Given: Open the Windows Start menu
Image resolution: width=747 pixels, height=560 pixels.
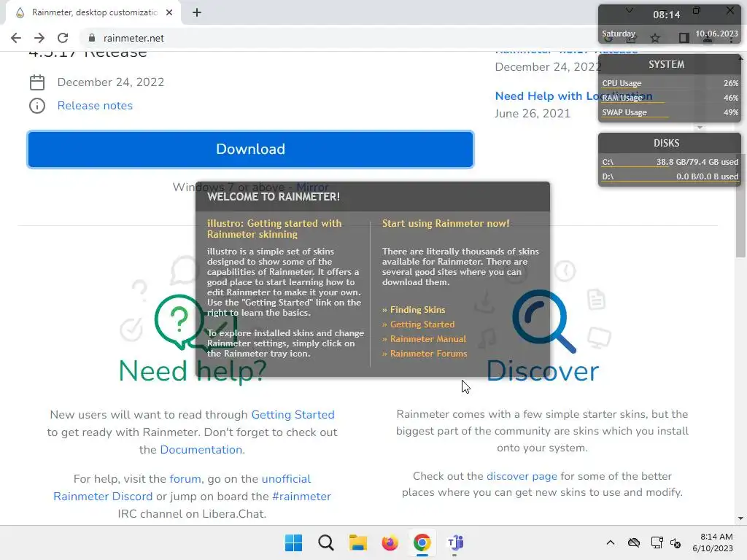Looking at the screenshot, I should coord(293,542).
